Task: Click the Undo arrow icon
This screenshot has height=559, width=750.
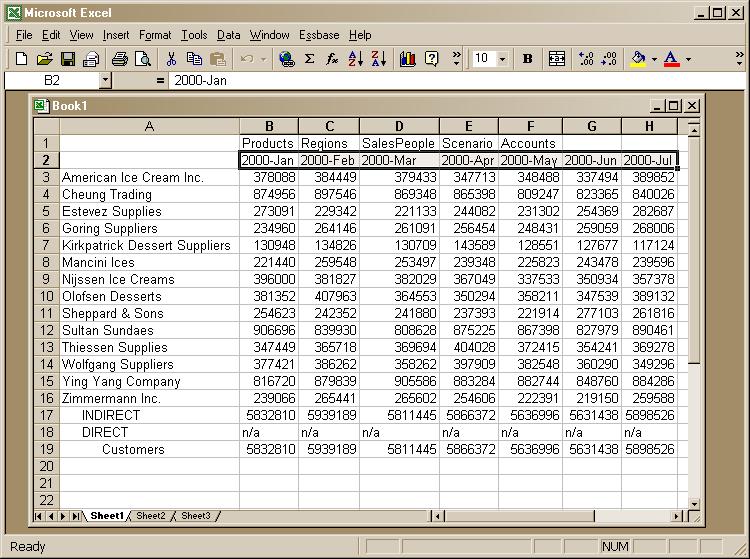Action: pyautogui.click(x=247, y=59)
